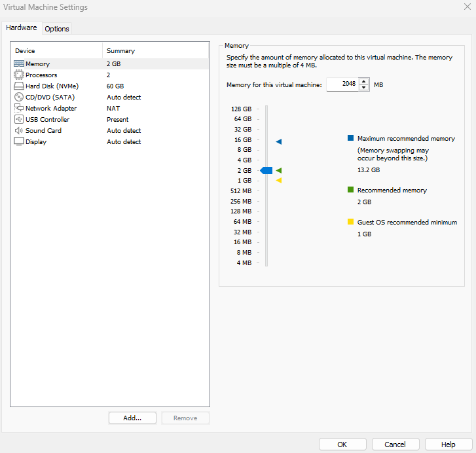Click the blue Maximum recommended memory legend square
This screenshot has width=476, height=453.
[x=351, y=138]
